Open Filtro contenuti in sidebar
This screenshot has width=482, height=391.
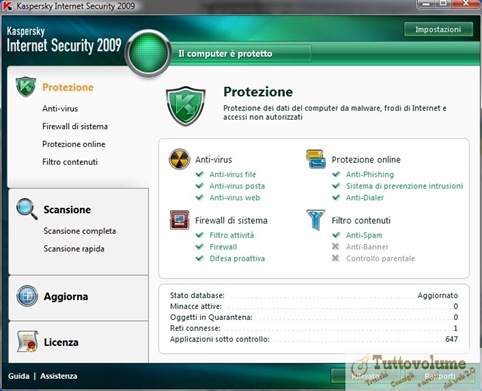(x=70, y=162)
